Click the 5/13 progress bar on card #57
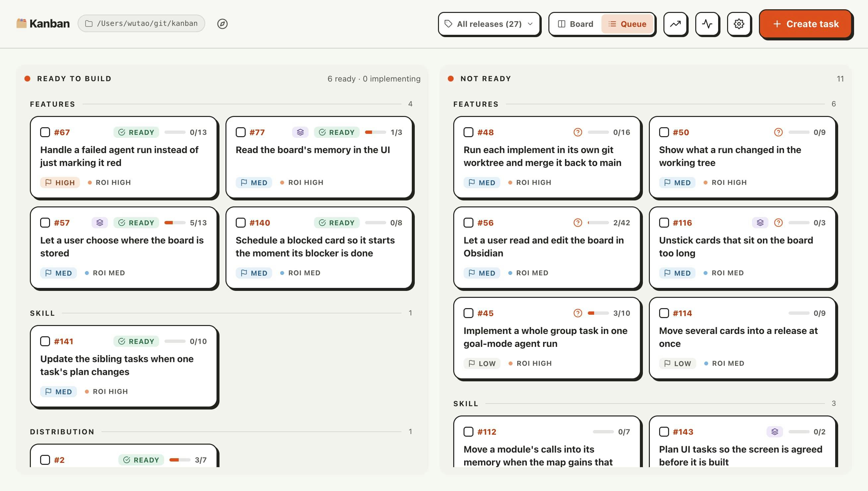The height and width of the screenshot is (491, 868). [x=175, y=223]
